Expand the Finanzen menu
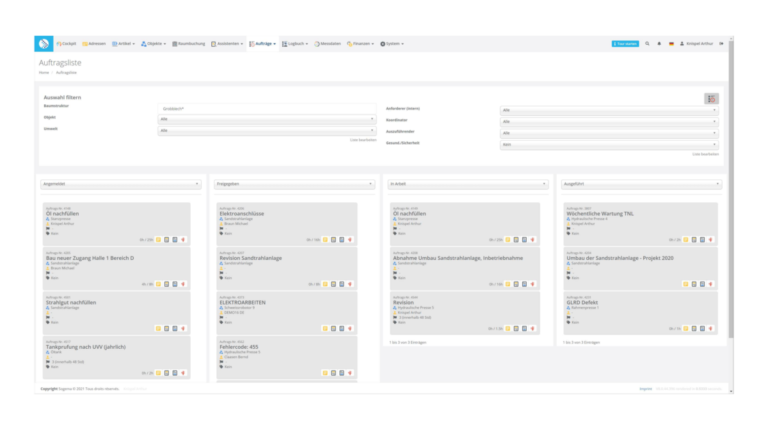This screenshot has width=768, height=432. point(360,44)
